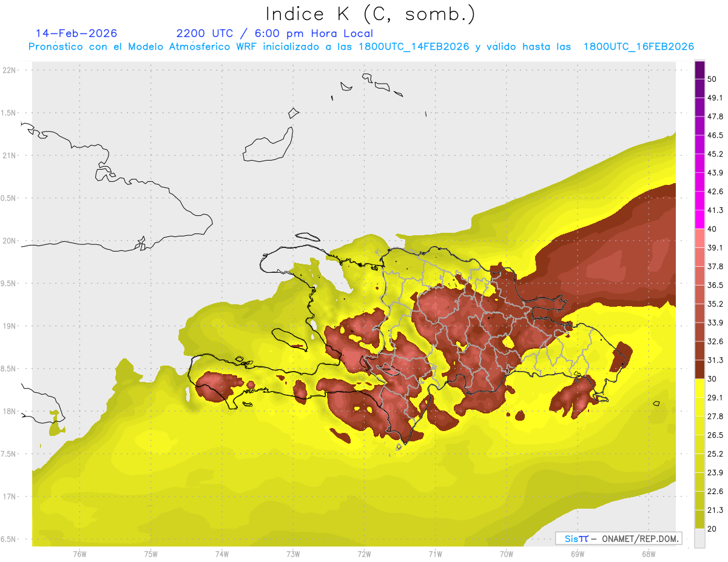Pick the bright yellow swatch between 30 and 29.1

(699, 388)
